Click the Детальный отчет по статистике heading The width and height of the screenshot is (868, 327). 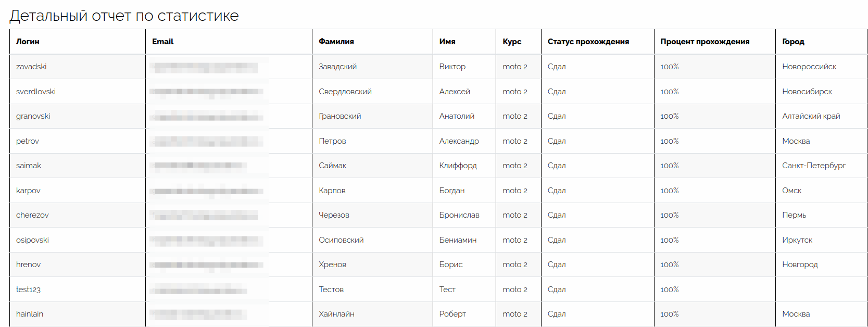(124, 16)
